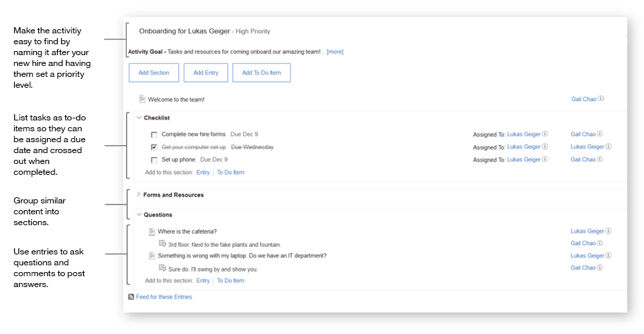Image resolution: width=644 pixels, height=334 pixels.
Task: Tick the Set up phone checkbox
Action: 154,160
